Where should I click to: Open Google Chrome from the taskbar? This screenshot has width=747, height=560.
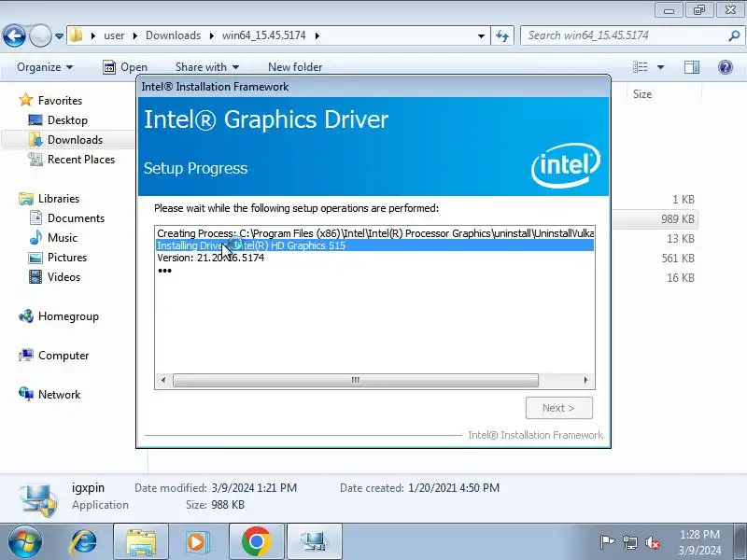pos(256,542)
